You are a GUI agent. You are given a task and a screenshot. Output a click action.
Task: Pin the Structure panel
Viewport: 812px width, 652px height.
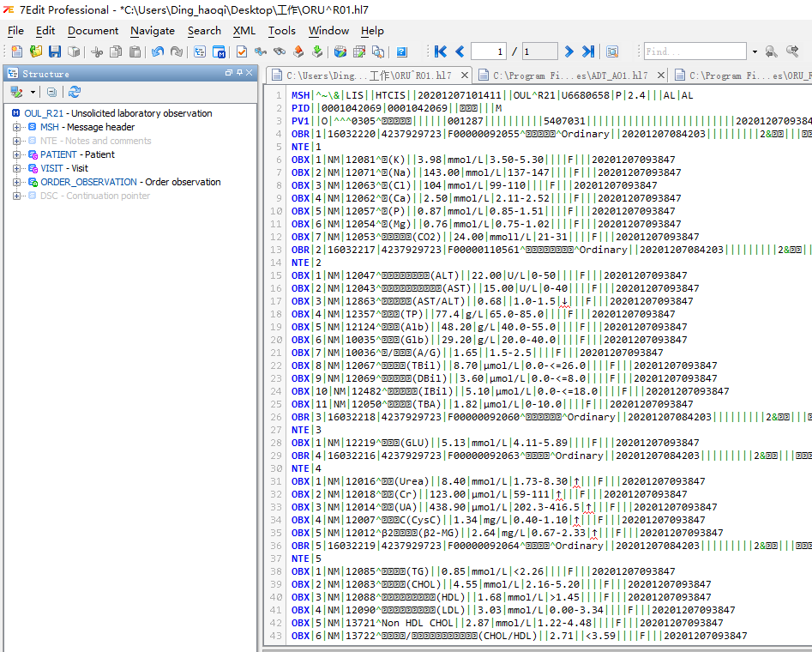(238, 72)
